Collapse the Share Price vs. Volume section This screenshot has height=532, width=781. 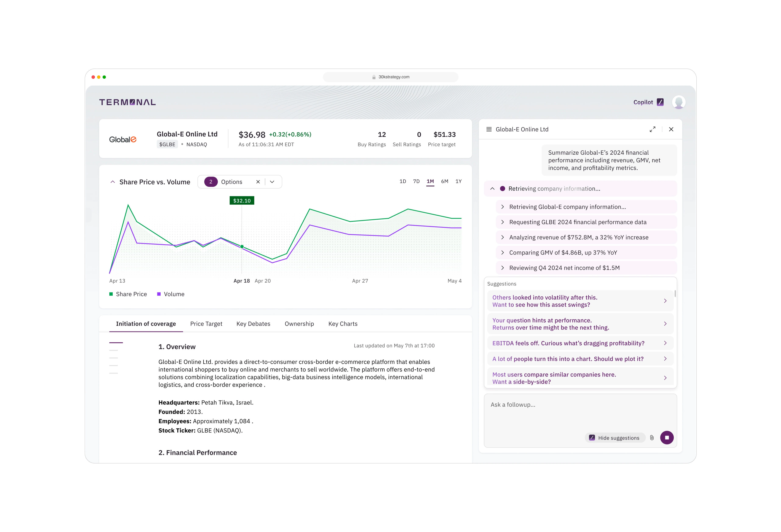click(x=113, y=182)
